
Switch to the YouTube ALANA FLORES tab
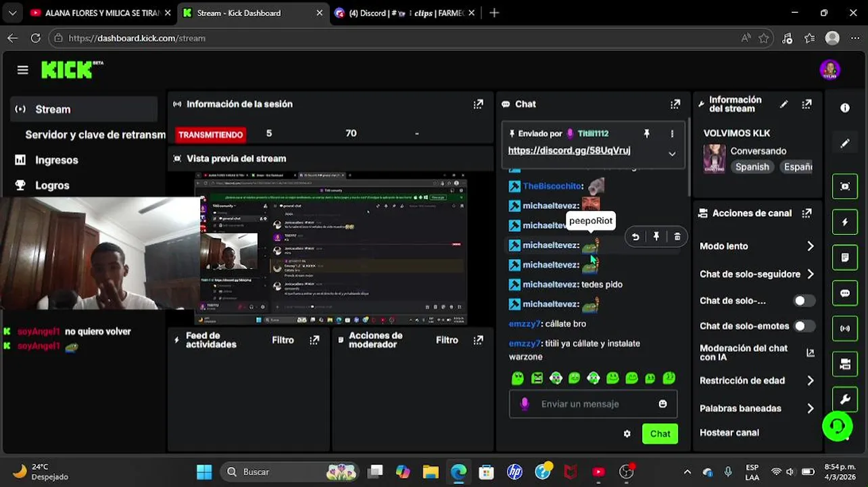click(x=100, y=13)
